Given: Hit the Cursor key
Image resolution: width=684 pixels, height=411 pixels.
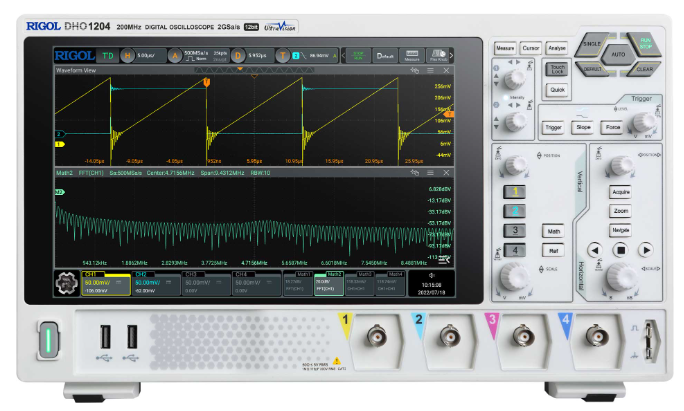Looking at the screenshot, I should [x=531, y=48].
